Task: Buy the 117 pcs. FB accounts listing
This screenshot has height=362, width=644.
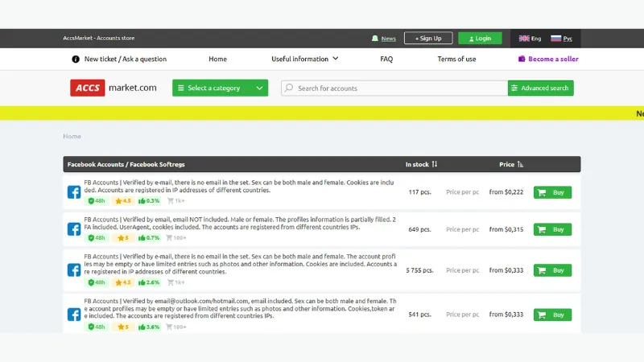Action: 552,192
